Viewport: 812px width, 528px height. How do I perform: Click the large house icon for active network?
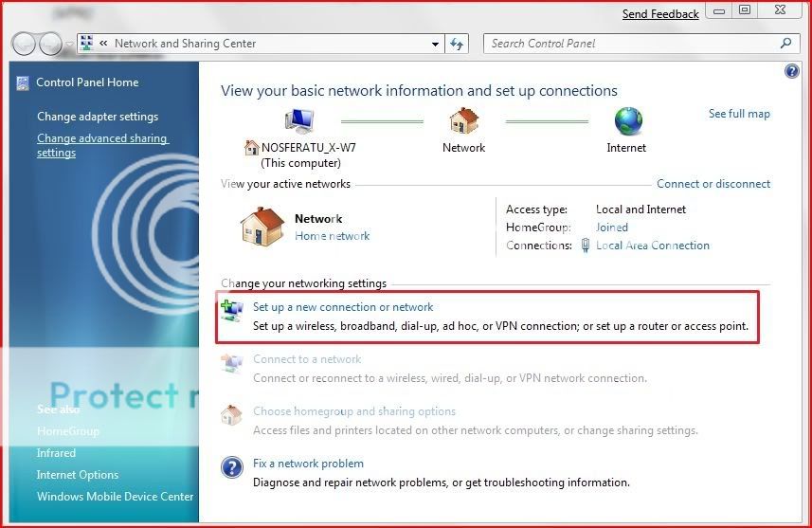262,227
